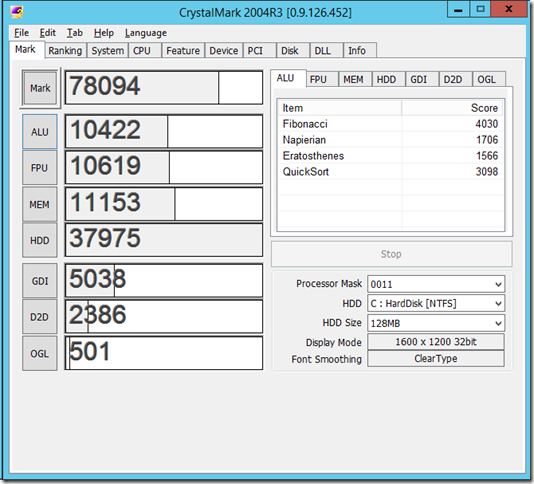This screenshot has width=534, height=484.
Task: Open the File menu
Action: coord(21,33)
